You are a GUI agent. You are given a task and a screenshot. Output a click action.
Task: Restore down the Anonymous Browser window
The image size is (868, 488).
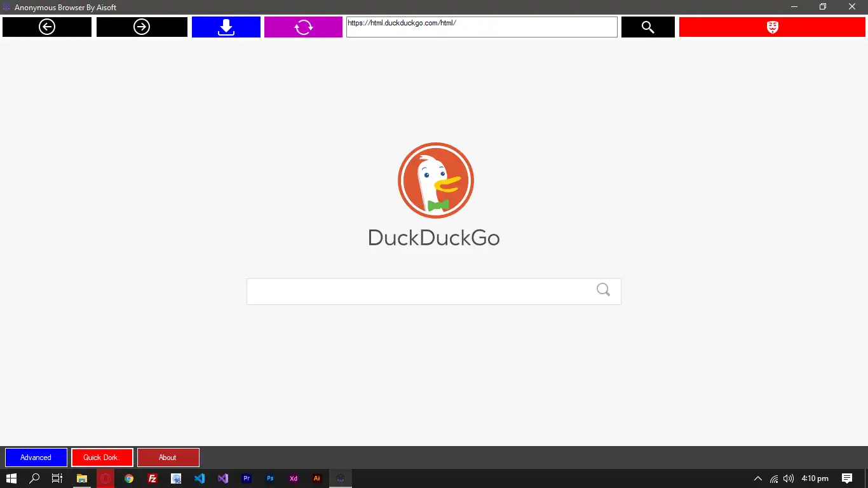pos(823,7)
